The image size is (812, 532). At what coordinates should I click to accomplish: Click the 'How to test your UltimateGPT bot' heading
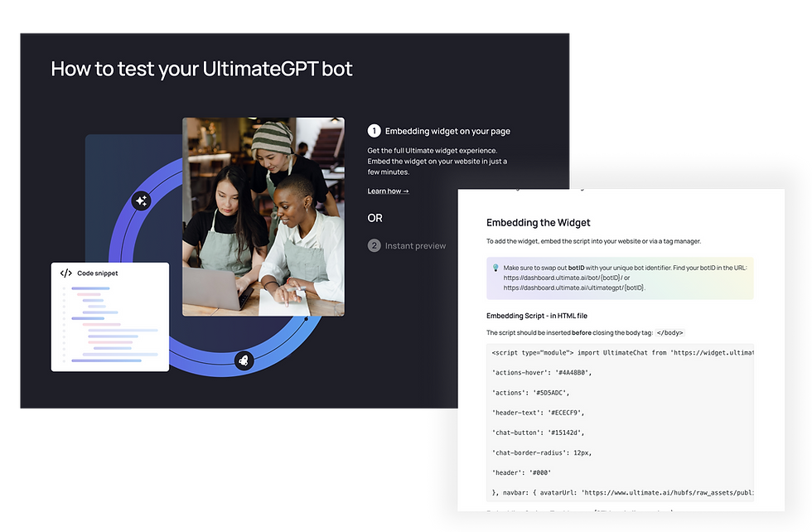click(201, 69)
